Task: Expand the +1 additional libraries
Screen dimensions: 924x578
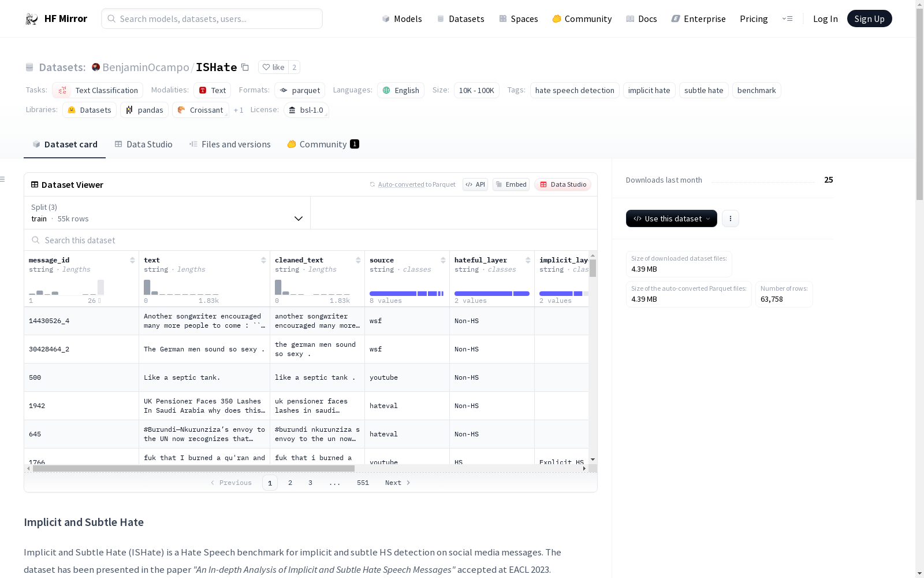Action: point(239,110)
